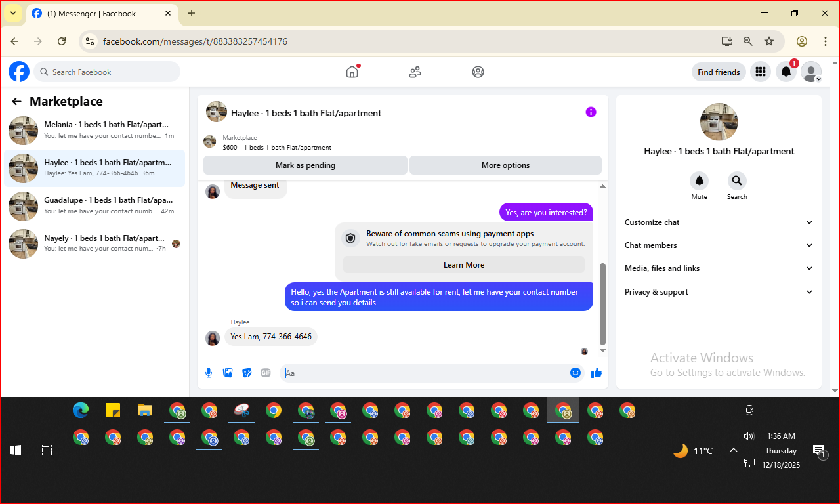The image size is (840, 504).
Task: Click Haylee's avatar next to her message
Action: coord(213,338)
